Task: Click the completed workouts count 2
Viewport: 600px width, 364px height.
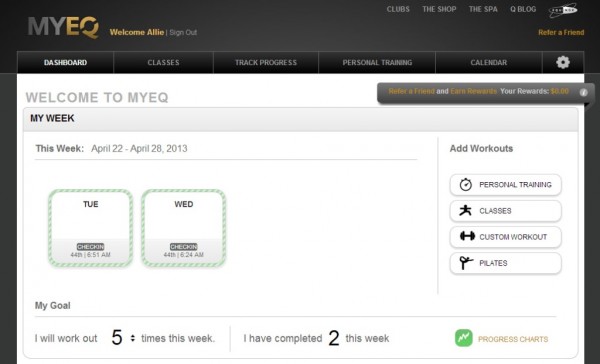Action: pyautogui.click(x=334, y=338)
